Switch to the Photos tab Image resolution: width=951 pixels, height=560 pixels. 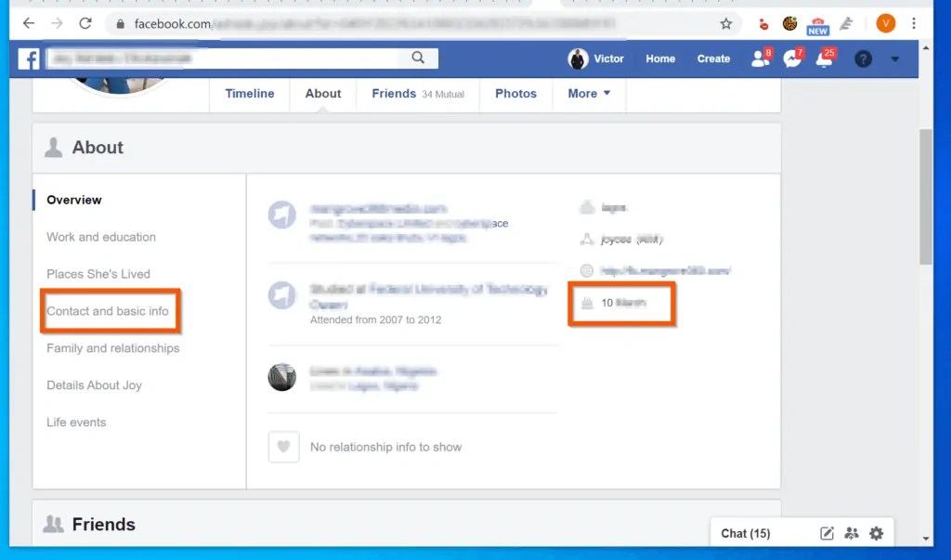[x=515, y=93]
